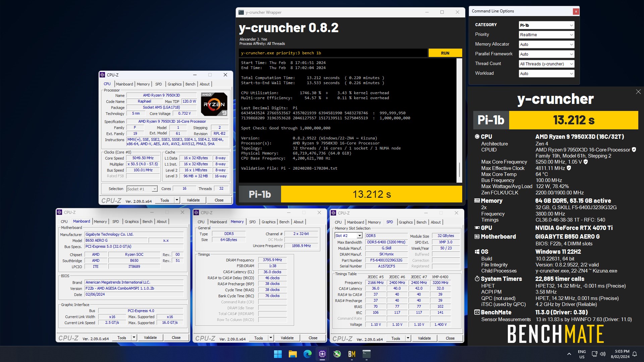Click the B650 AERO G model field
Image resolution: width=644 pixels, height=362 pixels.
pos(116,240)
